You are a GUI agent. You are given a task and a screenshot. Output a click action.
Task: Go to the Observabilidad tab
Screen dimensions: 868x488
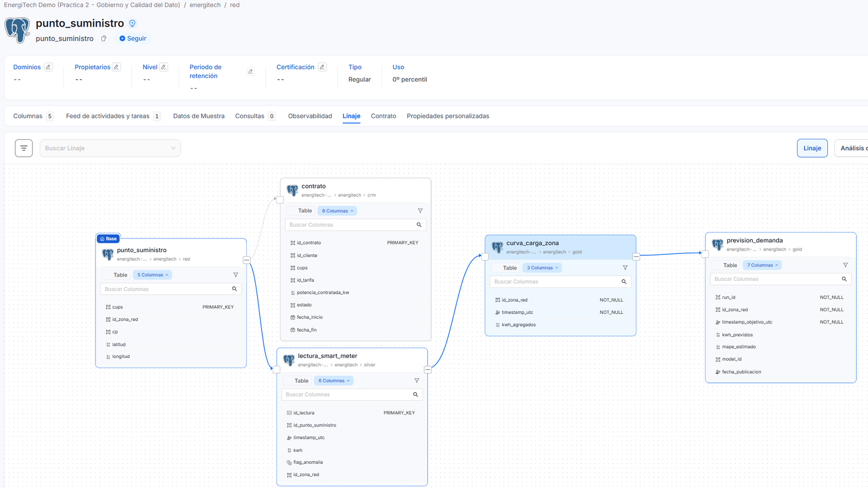[x=310, y=116]
